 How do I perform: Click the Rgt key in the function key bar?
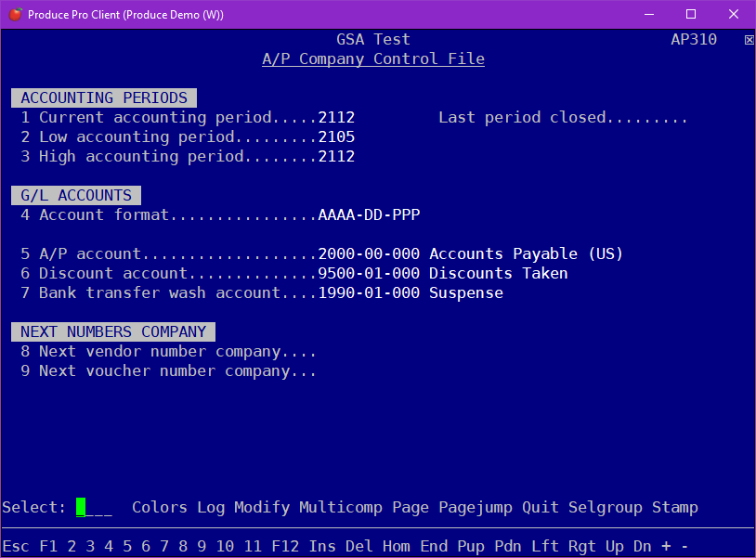582,547
